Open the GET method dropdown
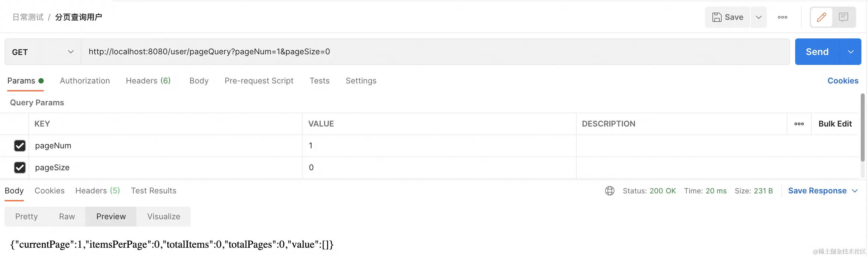 coord(43,52)
